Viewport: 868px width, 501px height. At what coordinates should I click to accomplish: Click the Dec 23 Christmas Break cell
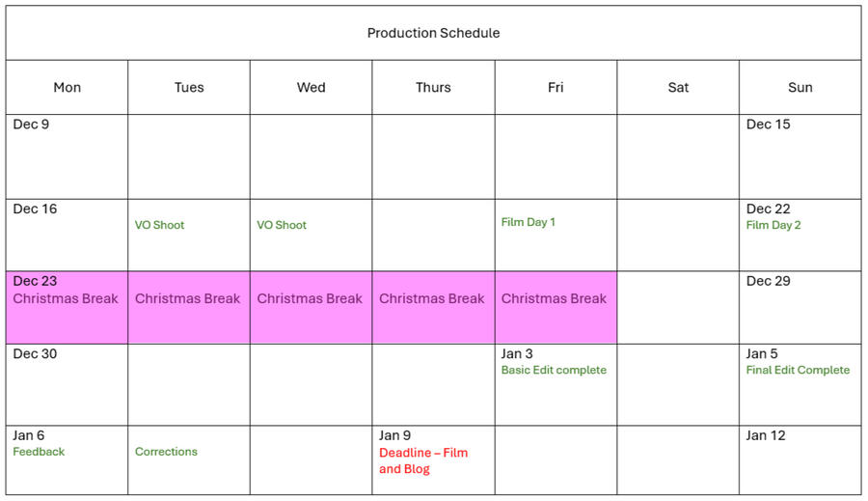click(x=67, y=307)
